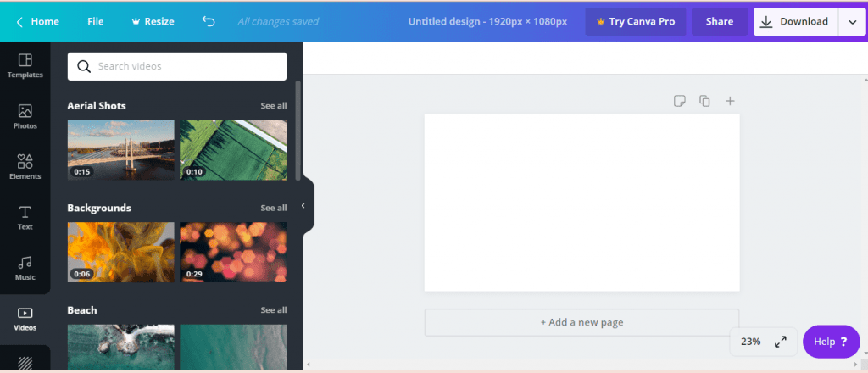
Task: Open the Resize menu
Action: pos(153,21)
